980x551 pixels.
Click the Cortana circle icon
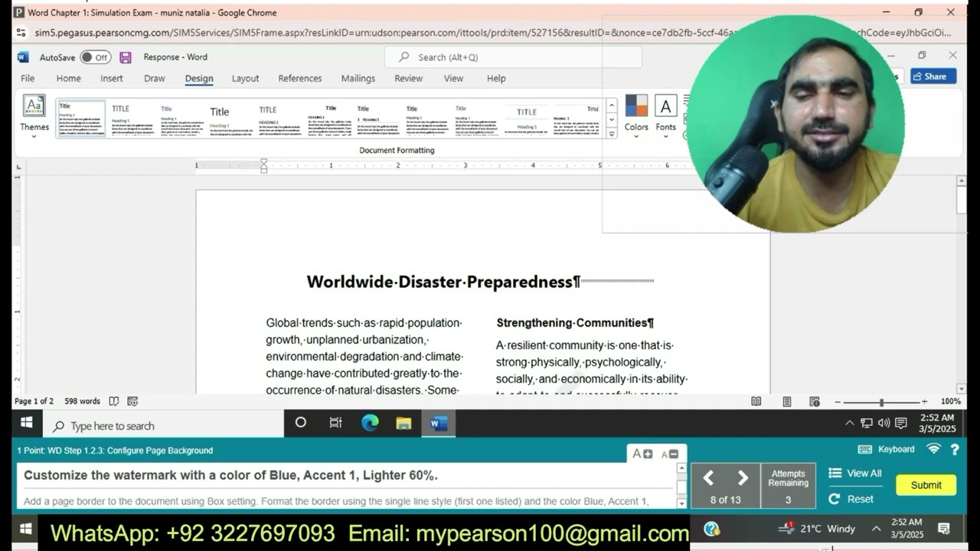(300, 422)
